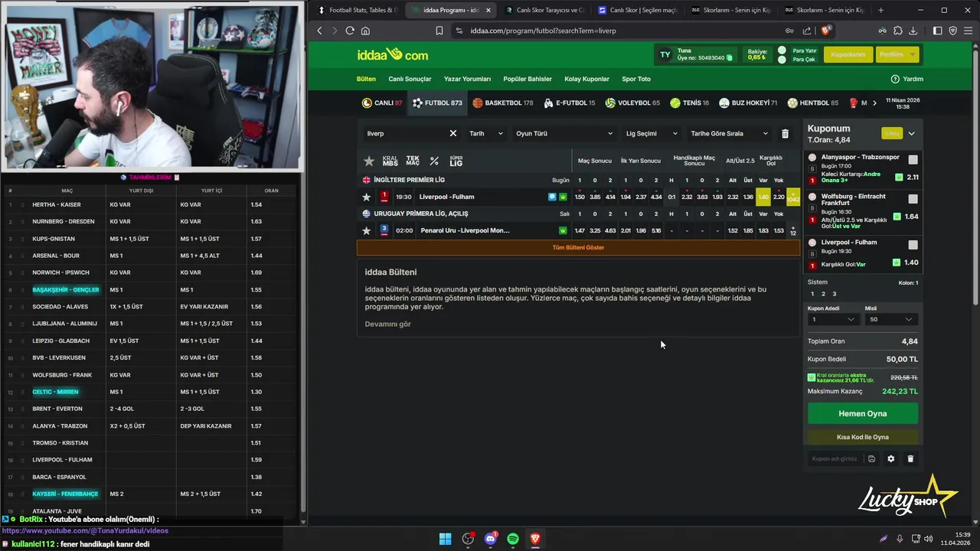Click the Kupon adı giriniz input
The width and height of the screenshot is (980, 551).
coord(835,458)
